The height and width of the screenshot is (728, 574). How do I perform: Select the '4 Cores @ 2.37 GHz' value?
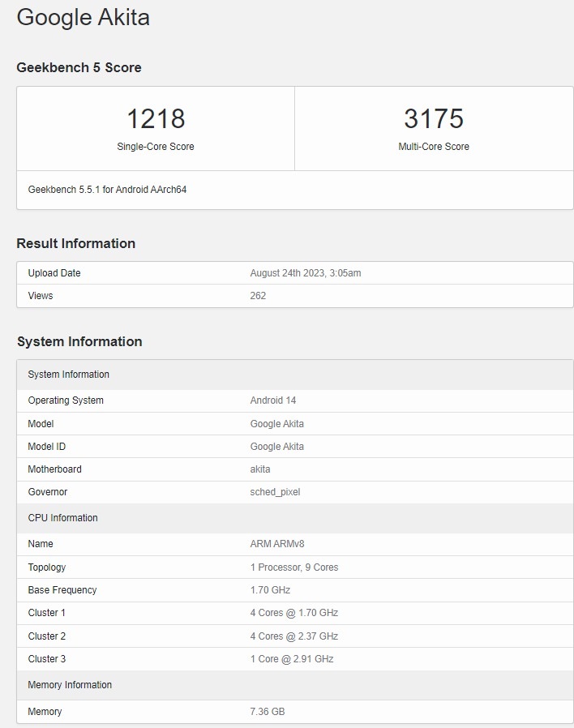(x=294, y=636)
